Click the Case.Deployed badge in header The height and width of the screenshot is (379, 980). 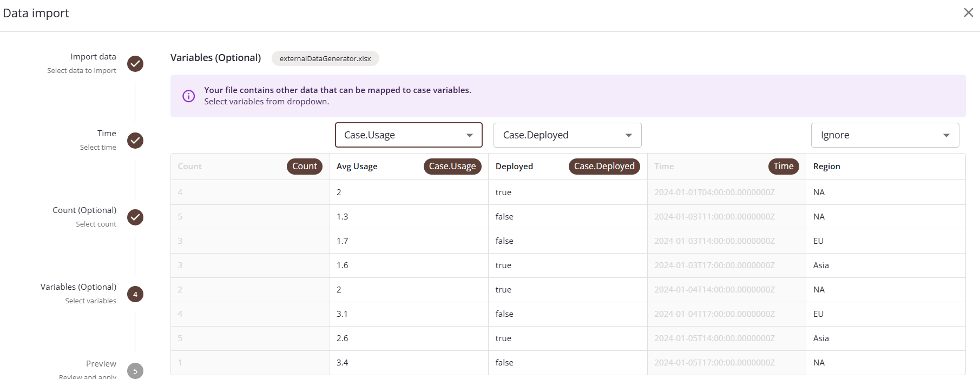[604, 167]
